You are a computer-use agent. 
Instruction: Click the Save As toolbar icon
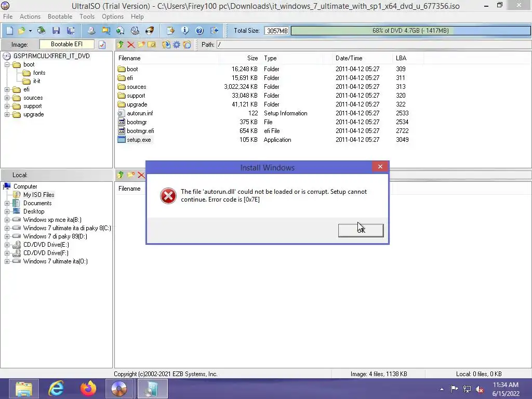pyautogui.click(x=71, y=31)
